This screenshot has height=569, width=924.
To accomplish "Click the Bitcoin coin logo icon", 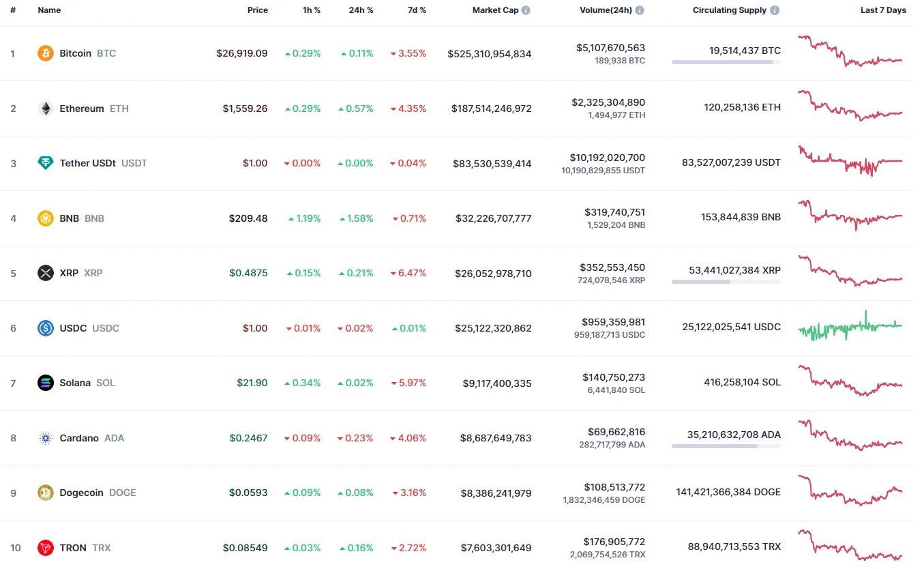I will pos(46,53).
